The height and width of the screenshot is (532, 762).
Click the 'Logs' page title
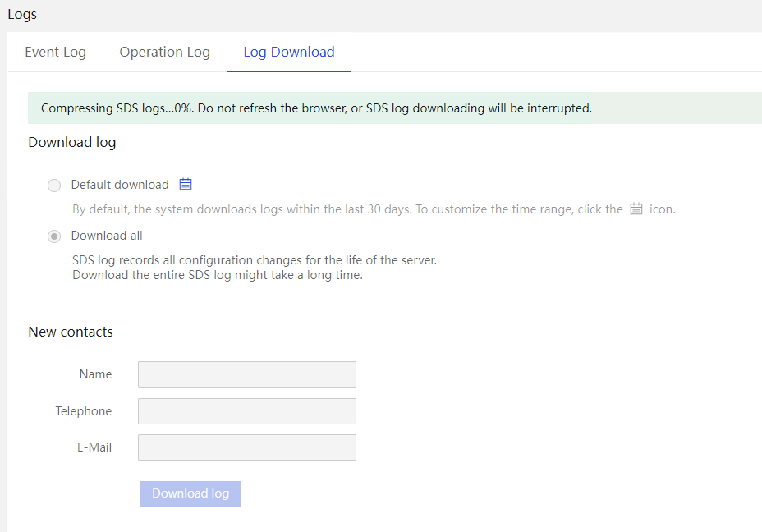(22, 15)
